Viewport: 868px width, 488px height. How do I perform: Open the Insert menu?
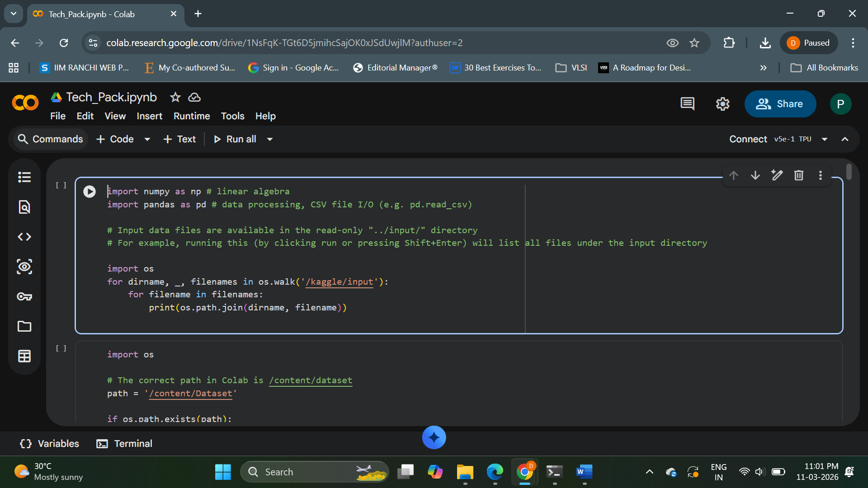tap(149, 116)
